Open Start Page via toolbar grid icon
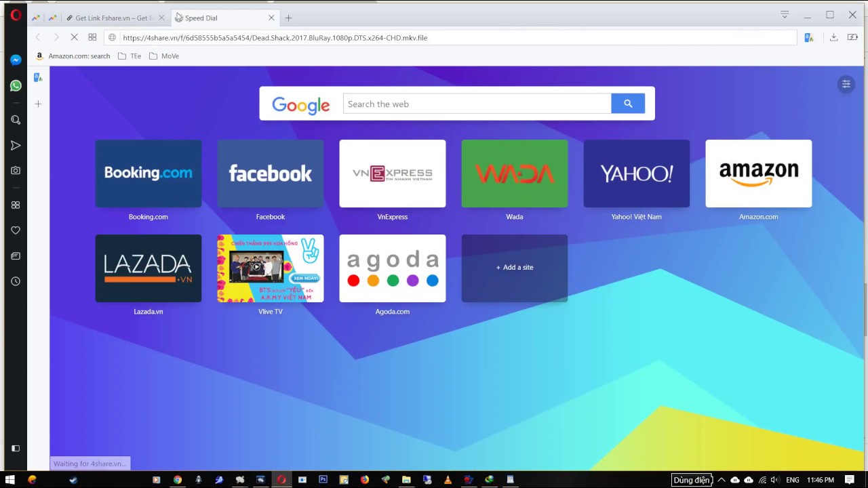The height and width of the screenshot is (488, 868). click(92, 37)
